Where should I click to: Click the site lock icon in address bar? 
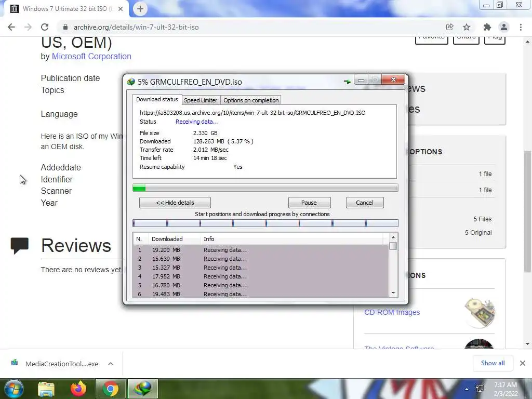(x=65, y=27)
